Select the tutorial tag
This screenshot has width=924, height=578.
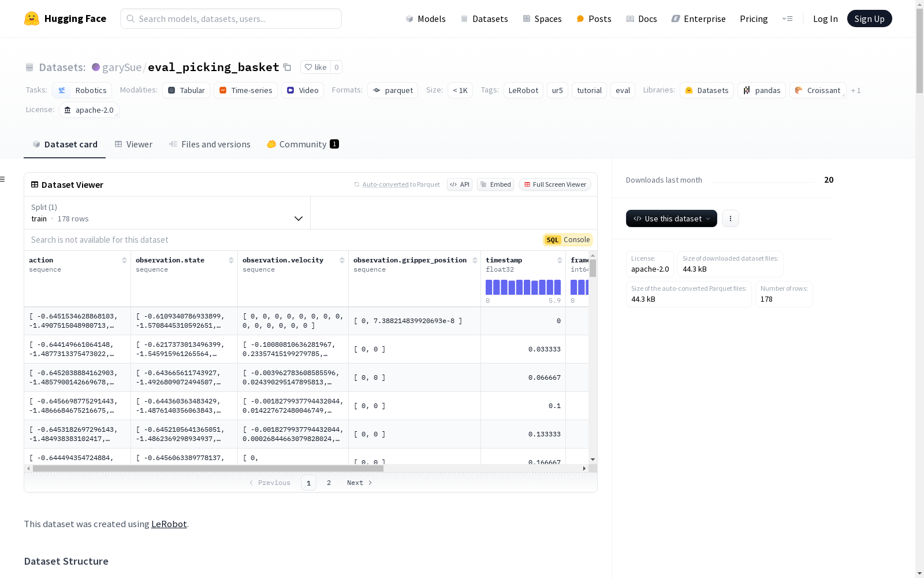589,90
